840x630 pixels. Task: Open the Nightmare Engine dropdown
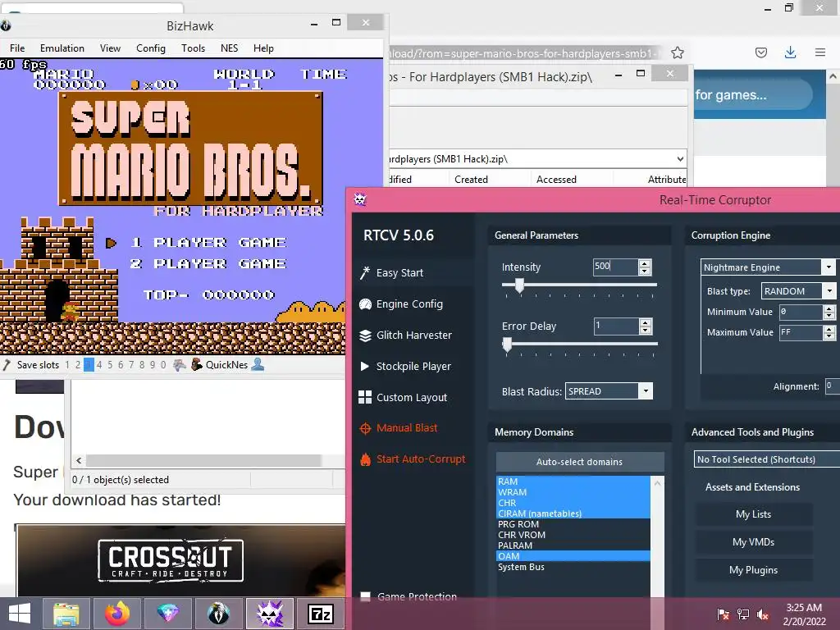(829, 267)
